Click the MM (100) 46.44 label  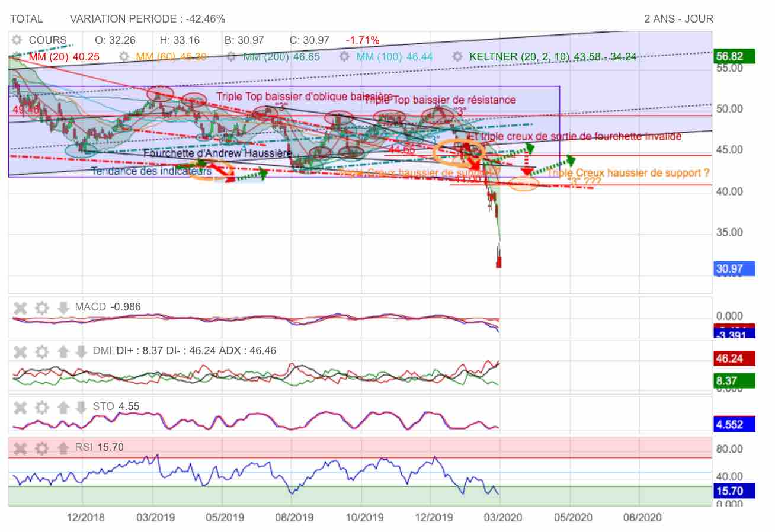pos(394,57)
